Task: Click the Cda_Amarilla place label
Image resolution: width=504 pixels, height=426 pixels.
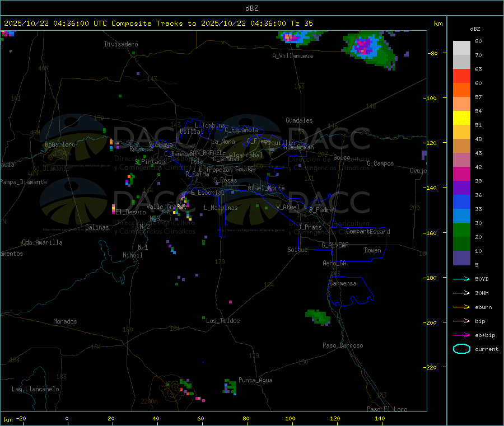Action: click(x=42, y=242)
